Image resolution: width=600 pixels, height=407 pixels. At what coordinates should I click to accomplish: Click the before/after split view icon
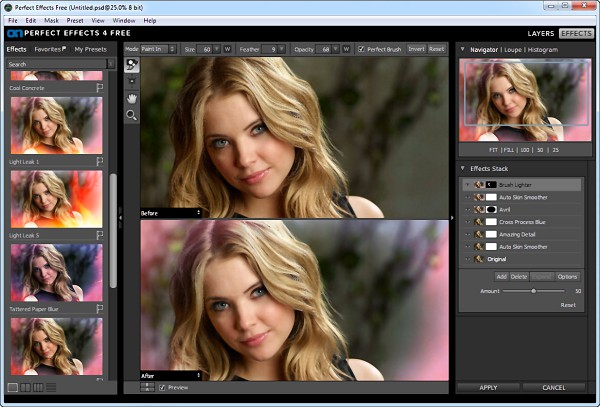tap(147, 387)
